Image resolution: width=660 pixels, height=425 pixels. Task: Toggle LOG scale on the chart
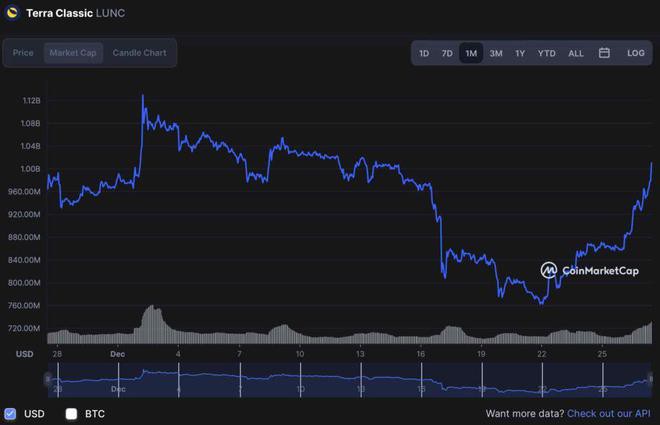tap(636, 53)
